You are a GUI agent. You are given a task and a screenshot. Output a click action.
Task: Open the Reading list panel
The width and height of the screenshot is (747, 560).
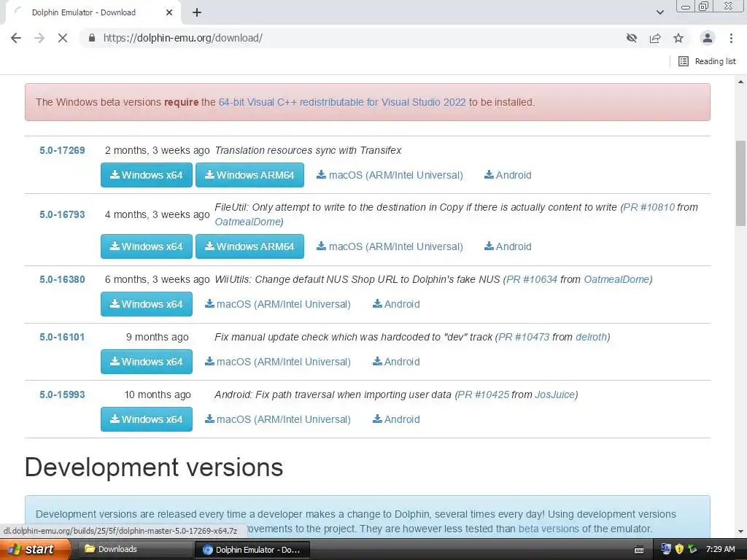(707, 61)
